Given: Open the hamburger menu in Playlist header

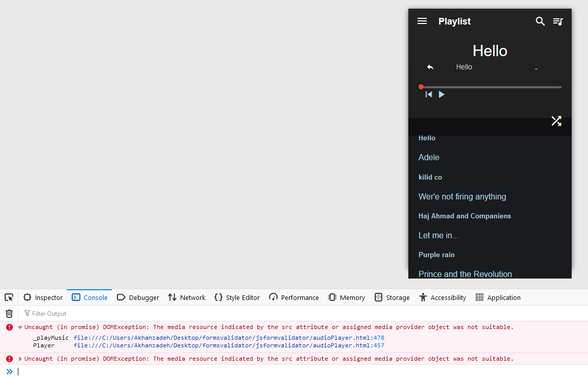Looking at the screenshot, I should [422, 21].
